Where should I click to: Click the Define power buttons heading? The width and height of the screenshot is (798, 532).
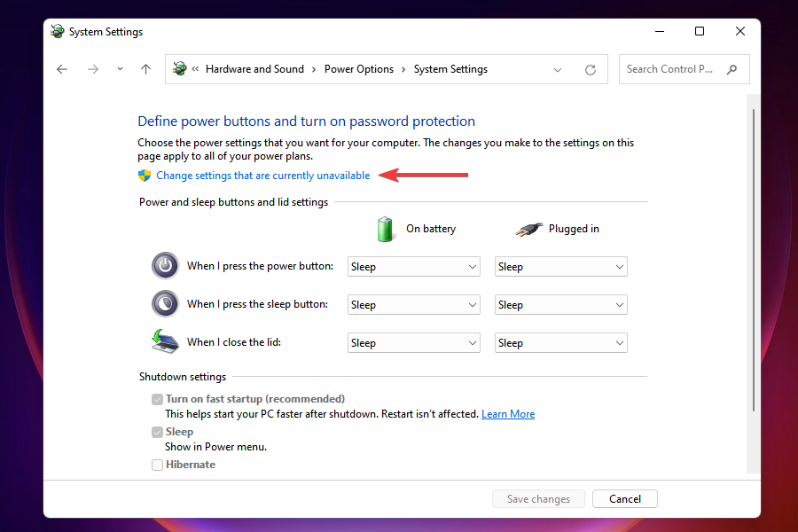[307, 121]
